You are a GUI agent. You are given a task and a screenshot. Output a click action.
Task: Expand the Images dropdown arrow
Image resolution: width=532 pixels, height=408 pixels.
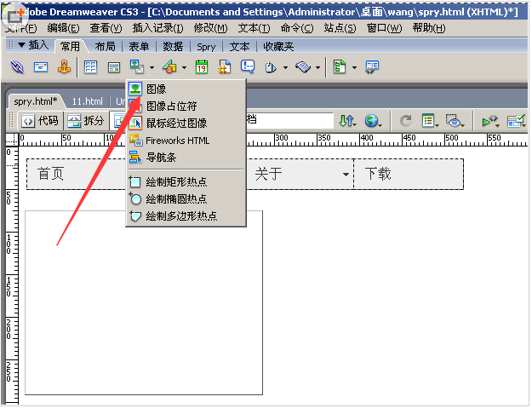pyautogui.click(x=152, y=68)
